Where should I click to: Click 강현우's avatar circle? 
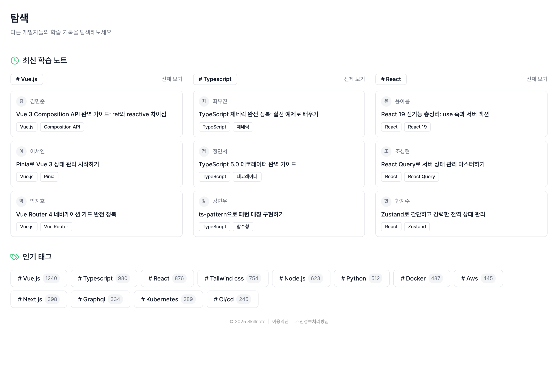point(204,201)
